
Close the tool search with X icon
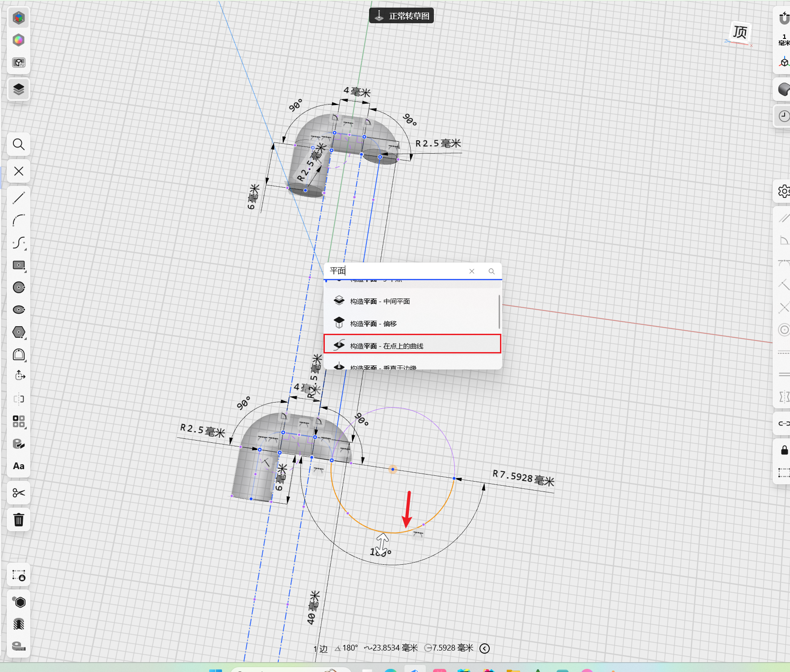point(19,171)
